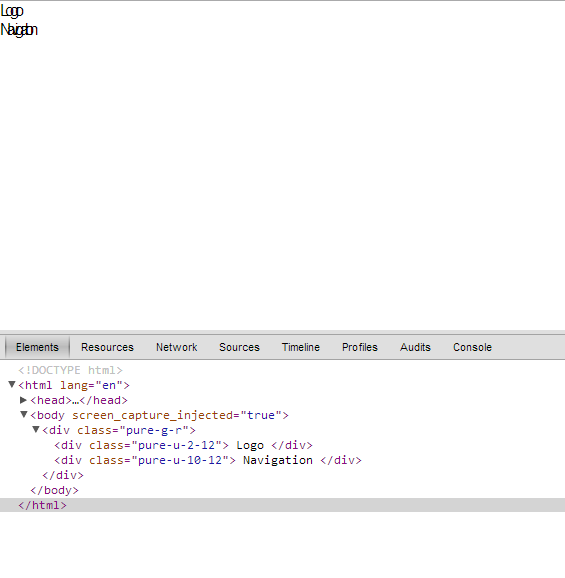Switch to the Console tab
The image size is (565, 578).
click(472, 347)
